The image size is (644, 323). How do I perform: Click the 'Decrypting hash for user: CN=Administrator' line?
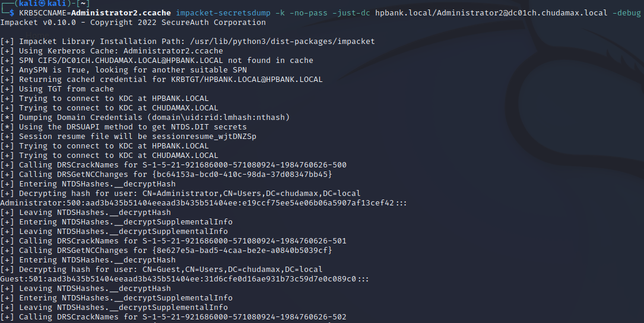pos(180,193)
